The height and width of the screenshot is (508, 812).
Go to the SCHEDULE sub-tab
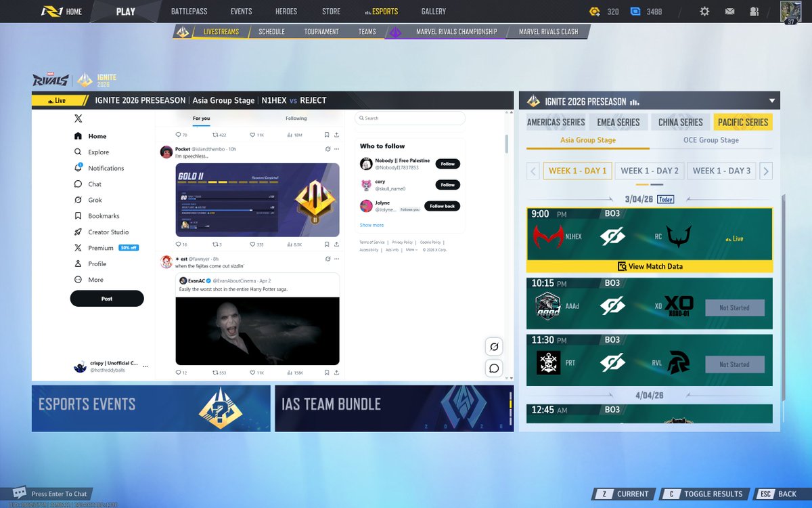tap(271, 32)
